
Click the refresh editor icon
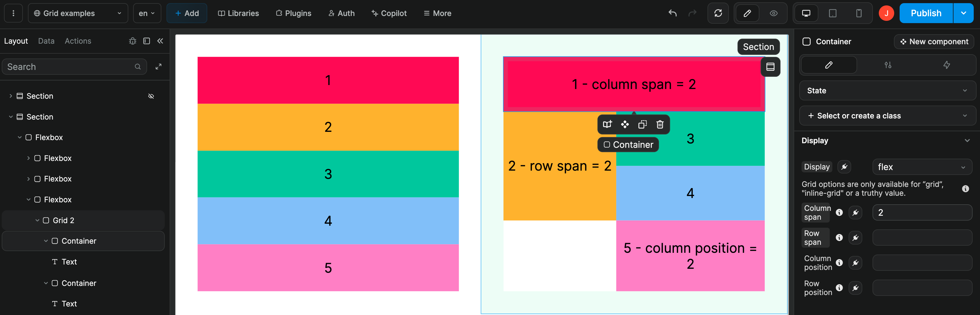click(x=718, y=13)
